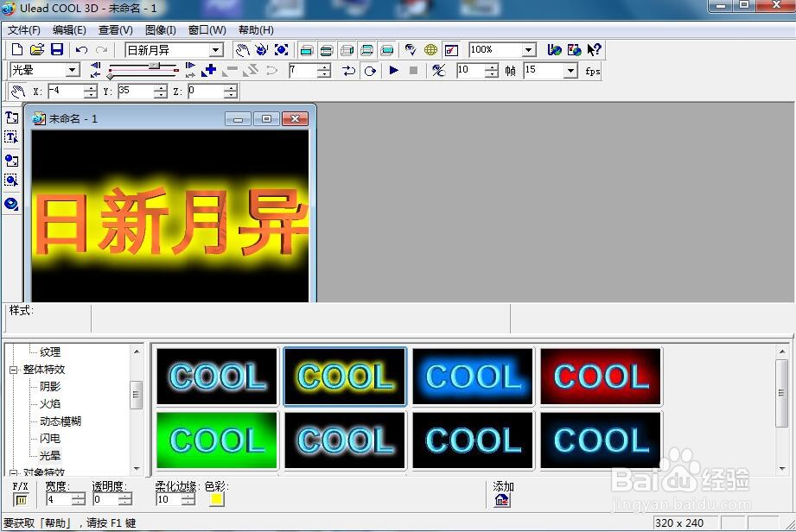Click the hand move icon beside X
The image size is (796, 532).
(x=18, y=92)
